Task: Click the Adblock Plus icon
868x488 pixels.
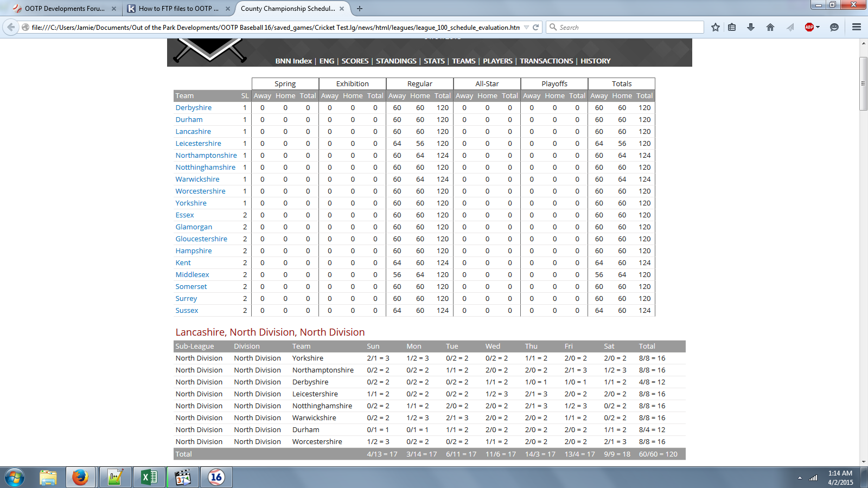Action: pyautogui.click(x=809, y=27)
